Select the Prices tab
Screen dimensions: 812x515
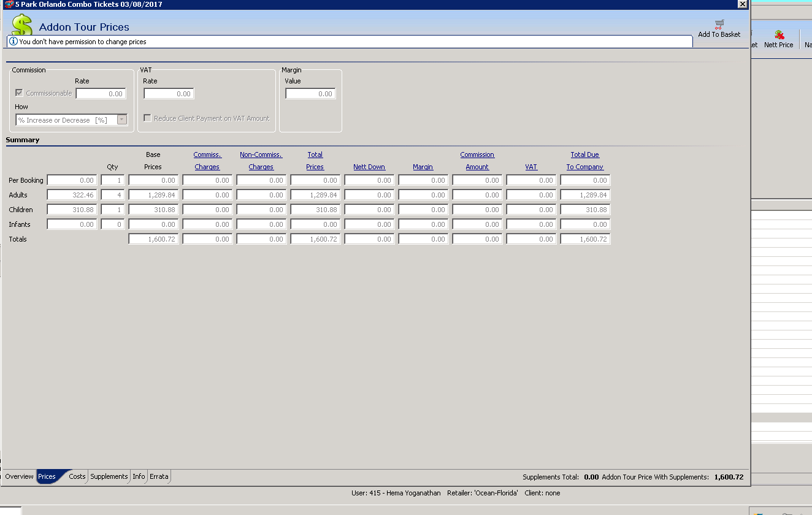point(47,476)
